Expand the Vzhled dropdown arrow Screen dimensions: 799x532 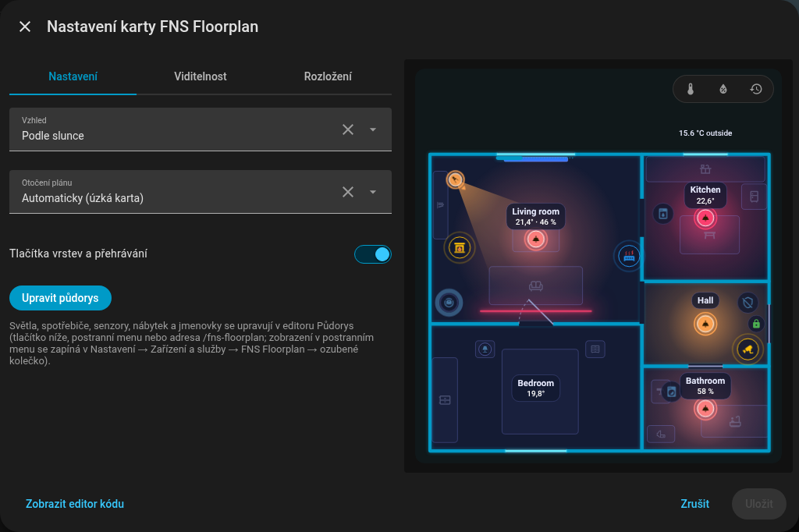373,129
